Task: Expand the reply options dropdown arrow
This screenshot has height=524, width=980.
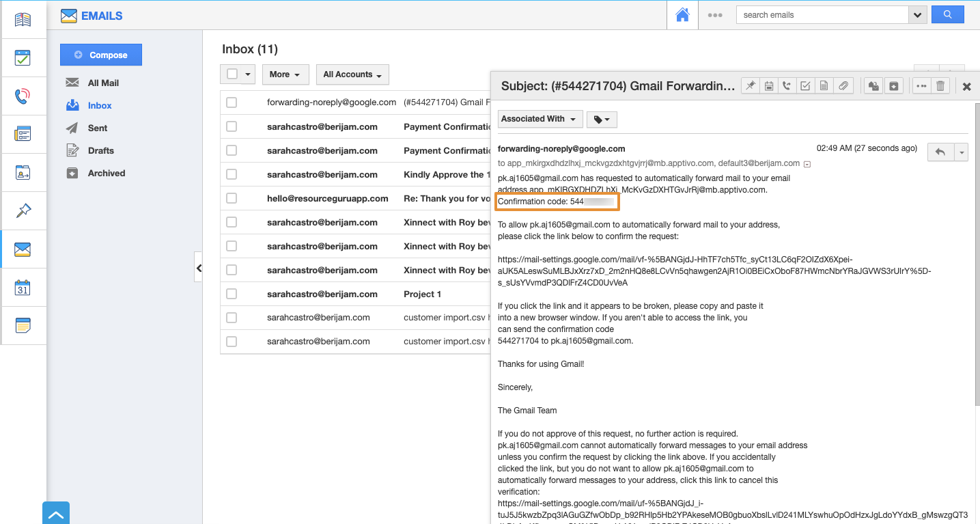Action: point(962,152)
